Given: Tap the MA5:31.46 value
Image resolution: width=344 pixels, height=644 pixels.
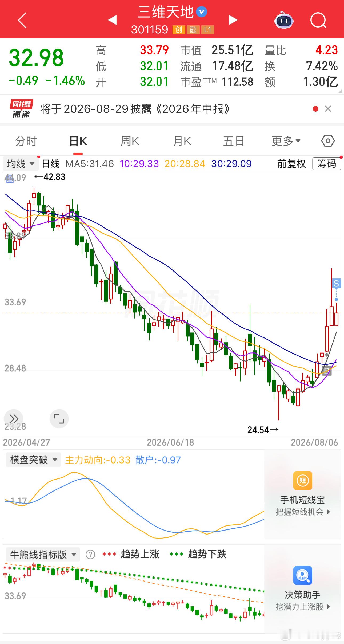Looking at the screenshot, I should [90, 164].
